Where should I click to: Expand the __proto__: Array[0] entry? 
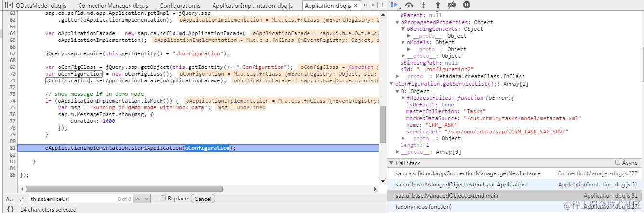[x=397, y=152]
